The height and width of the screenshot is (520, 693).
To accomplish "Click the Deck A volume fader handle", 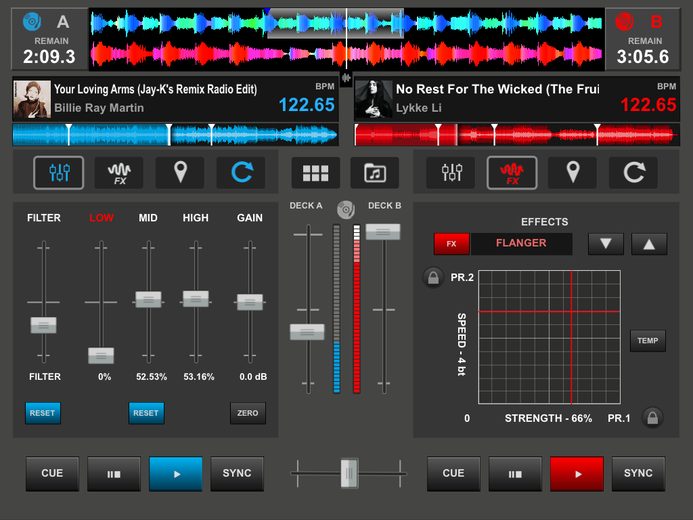I will click(307, 332).
